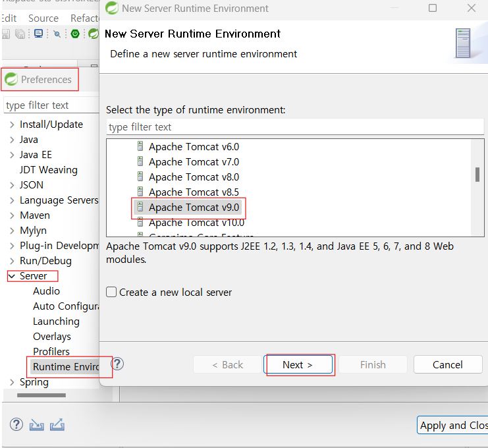The width and height of the screenshot is (488, 448).
Task: Click the export preferences icon
Action: [57, 425]
